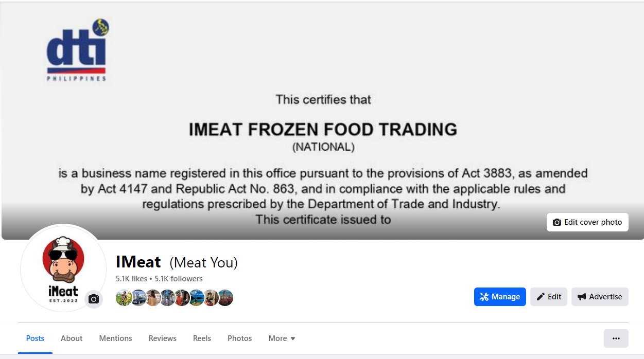Go to the Mentions tab
This screenshot has height=359, width=644.
pyautogui.click(x=115, y=338)
